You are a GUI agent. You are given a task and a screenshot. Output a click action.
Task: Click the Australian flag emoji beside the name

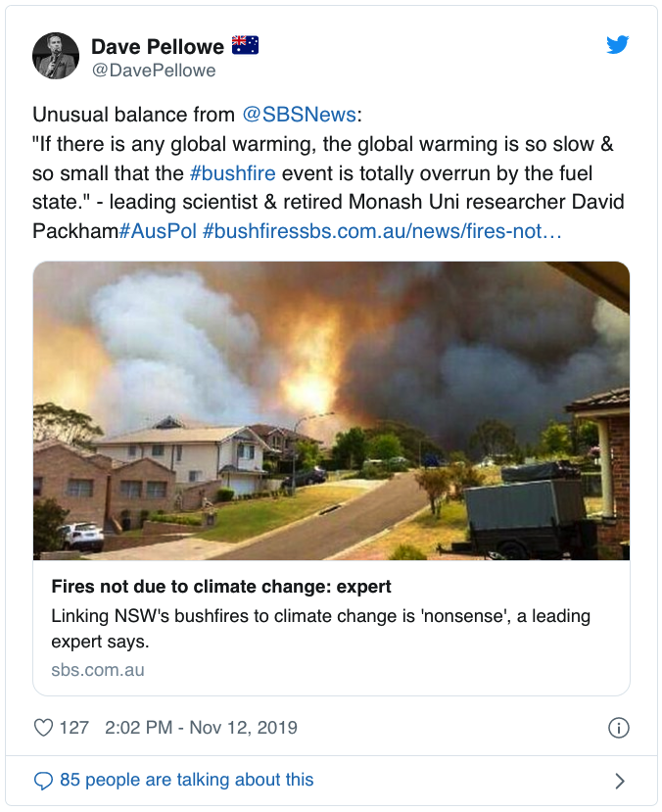tap(245, 45)
